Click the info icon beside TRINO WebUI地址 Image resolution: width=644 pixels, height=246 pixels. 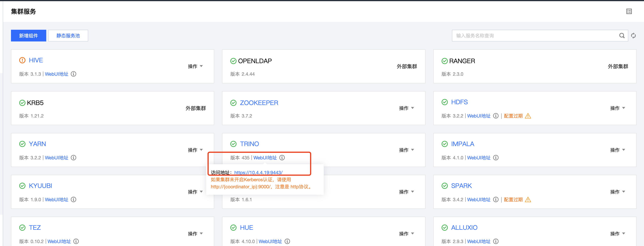tap(282, 158)
